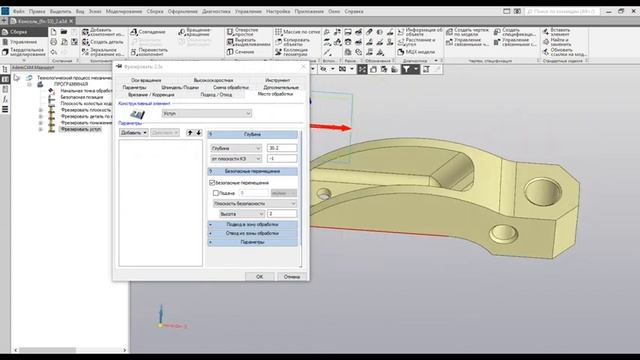
Task: Click OK in the milling dialog
Action: point(260,276)
